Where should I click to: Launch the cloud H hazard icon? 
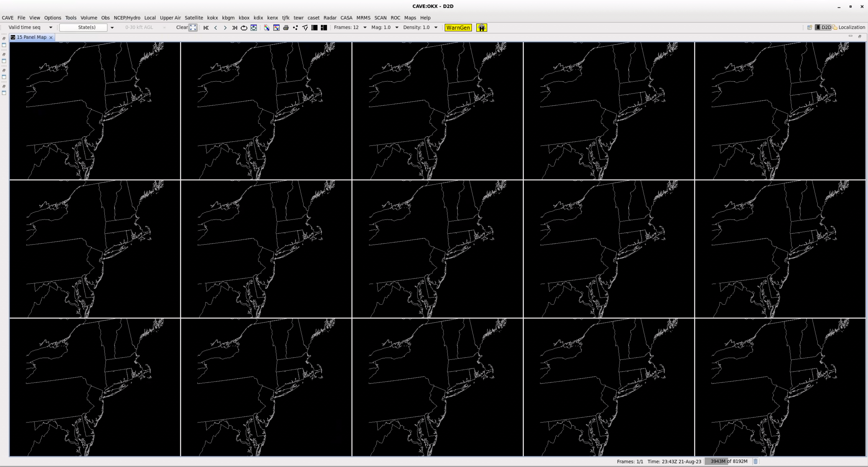482,28
